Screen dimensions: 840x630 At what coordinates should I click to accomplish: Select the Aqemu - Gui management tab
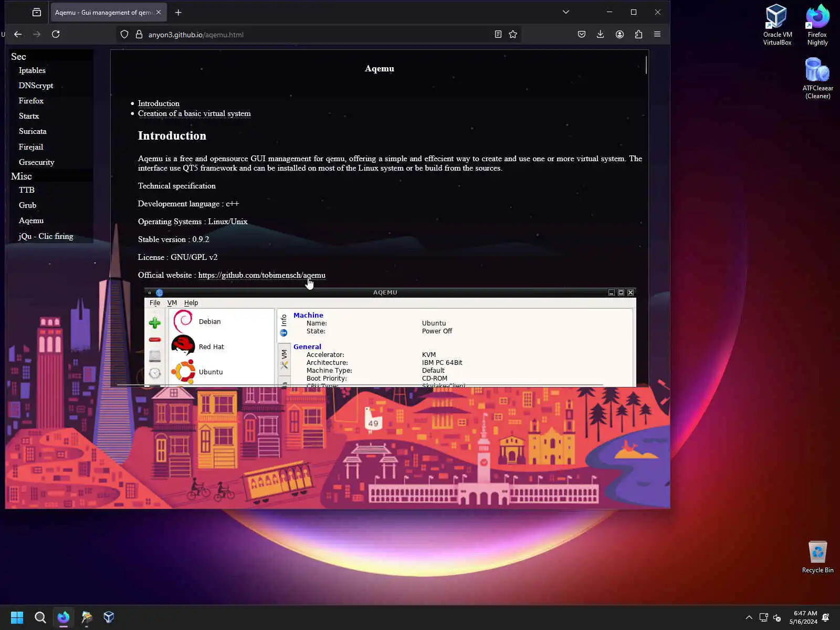[108, 12]
